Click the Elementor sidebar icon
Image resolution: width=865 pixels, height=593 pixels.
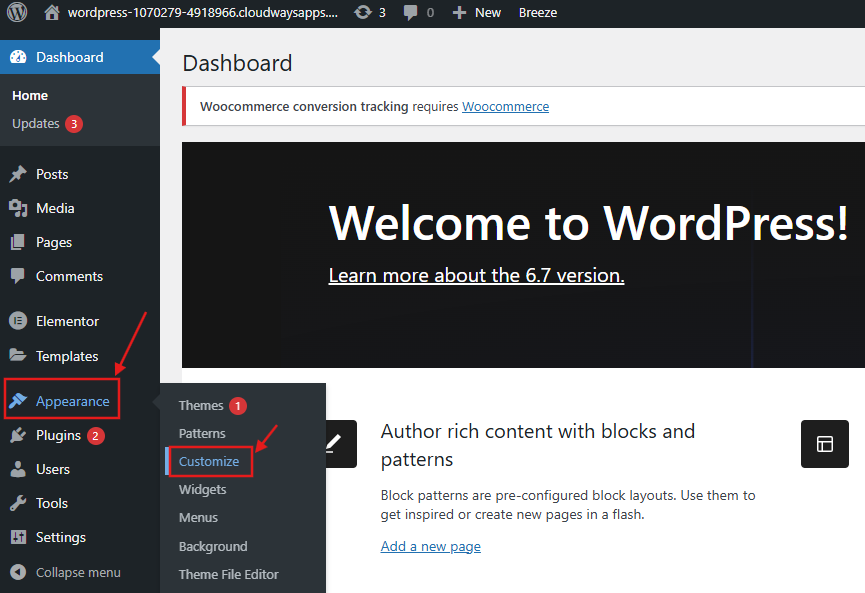(x=18, y=321)
